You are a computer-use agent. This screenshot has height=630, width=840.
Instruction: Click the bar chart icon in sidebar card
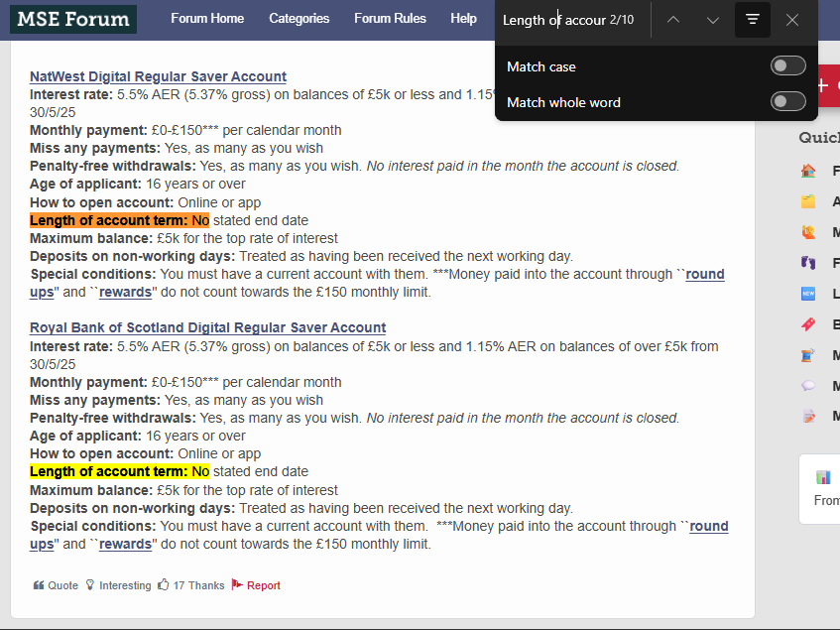822,477
